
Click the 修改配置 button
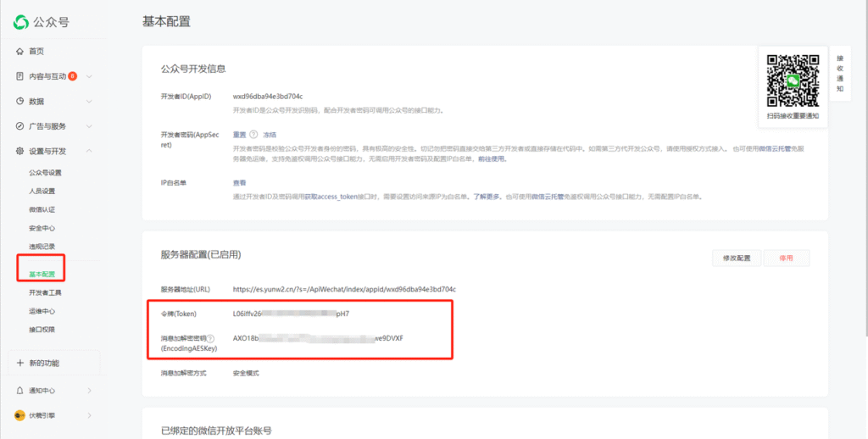(737, 258)
